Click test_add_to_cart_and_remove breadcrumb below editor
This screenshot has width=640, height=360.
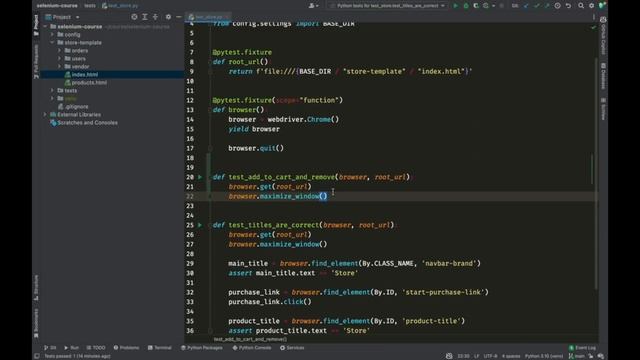[x=250, y=339]
